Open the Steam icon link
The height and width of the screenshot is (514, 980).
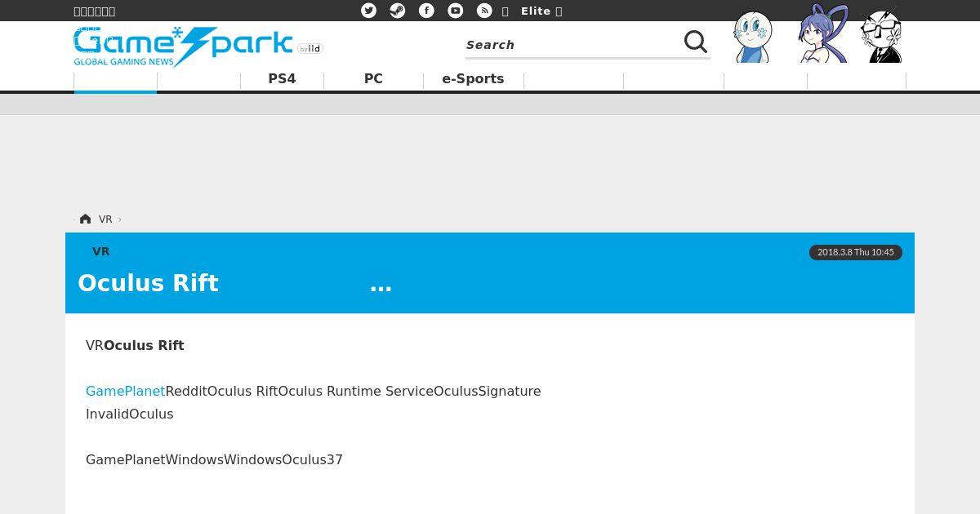click(x=398, y=11)
